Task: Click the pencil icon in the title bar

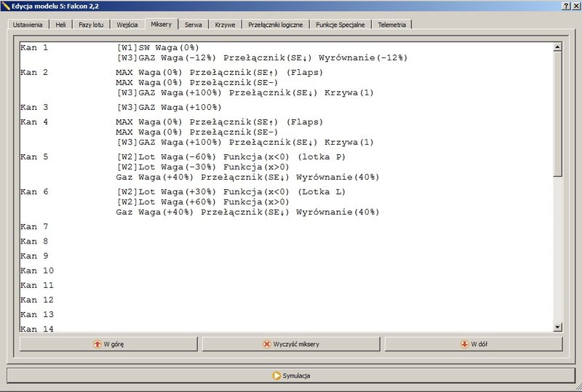Action: [x=5, y=6]
